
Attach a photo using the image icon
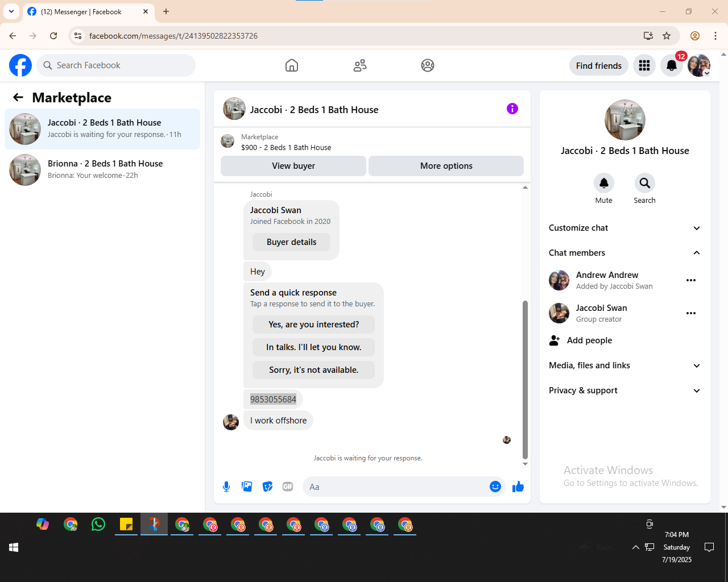click(247, 487)
